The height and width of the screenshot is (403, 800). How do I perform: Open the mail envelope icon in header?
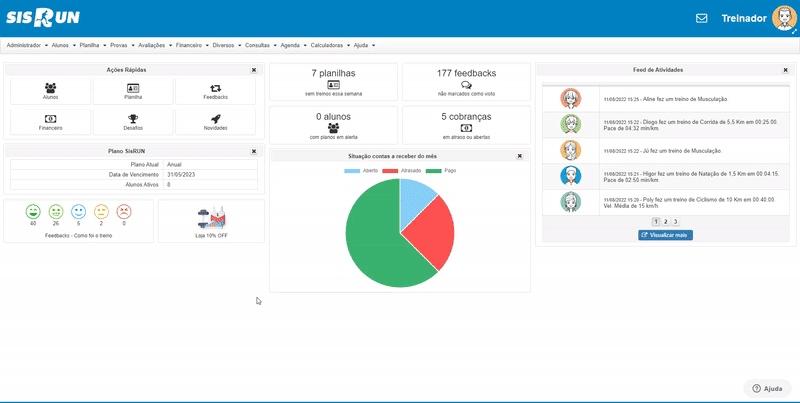[x=702, y=18]
